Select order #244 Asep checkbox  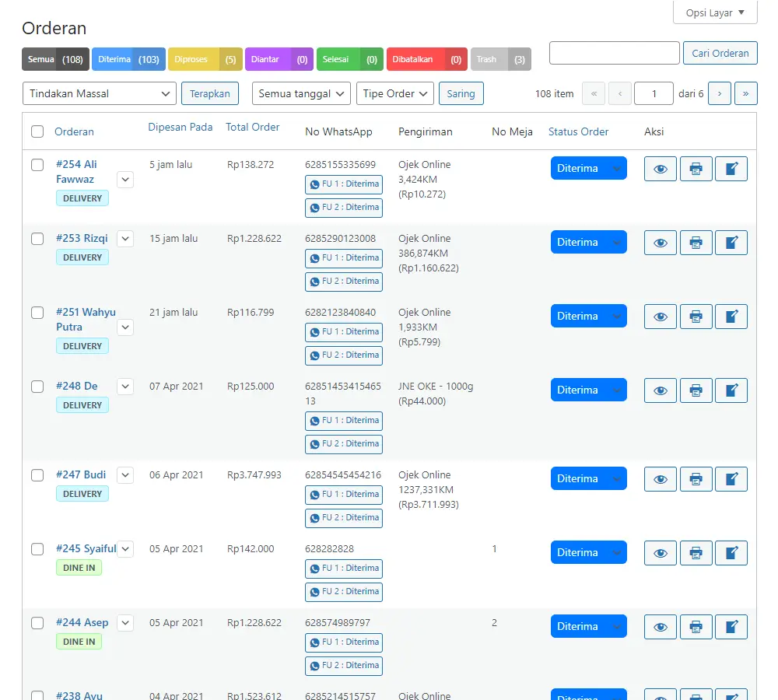click(x=37, y=623)
